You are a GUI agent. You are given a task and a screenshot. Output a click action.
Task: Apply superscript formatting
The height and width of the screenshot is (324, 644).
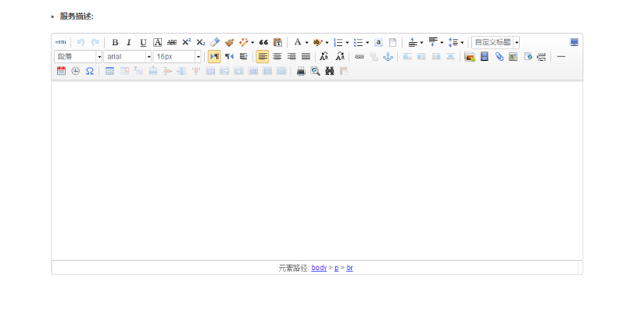[186, 42]
